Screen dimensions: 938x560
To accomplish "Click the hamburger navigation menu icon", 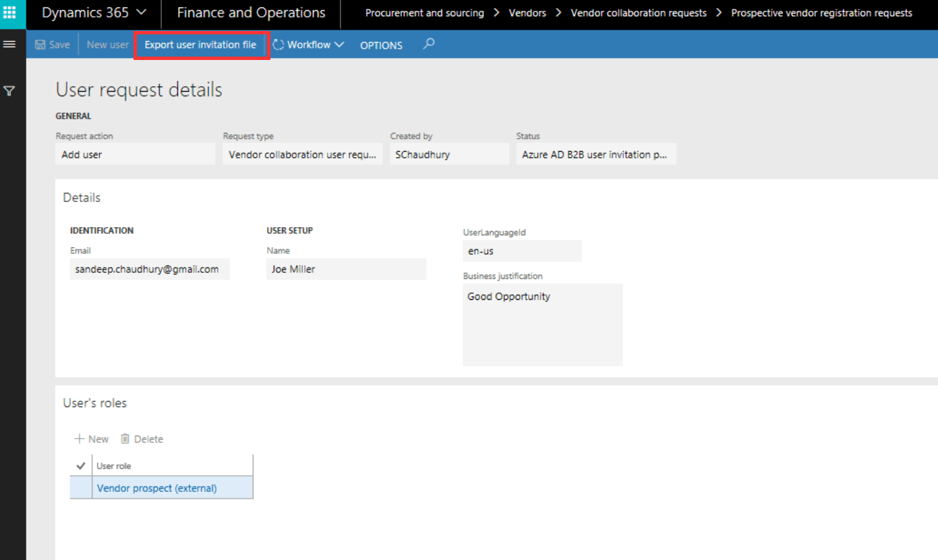I will click(x=10, y=44).
